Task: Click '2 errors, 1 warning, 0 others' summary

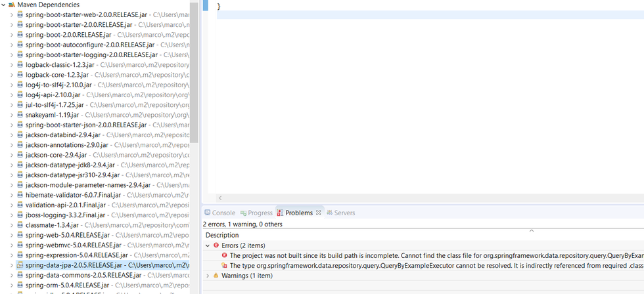Action: pos(242,224)
